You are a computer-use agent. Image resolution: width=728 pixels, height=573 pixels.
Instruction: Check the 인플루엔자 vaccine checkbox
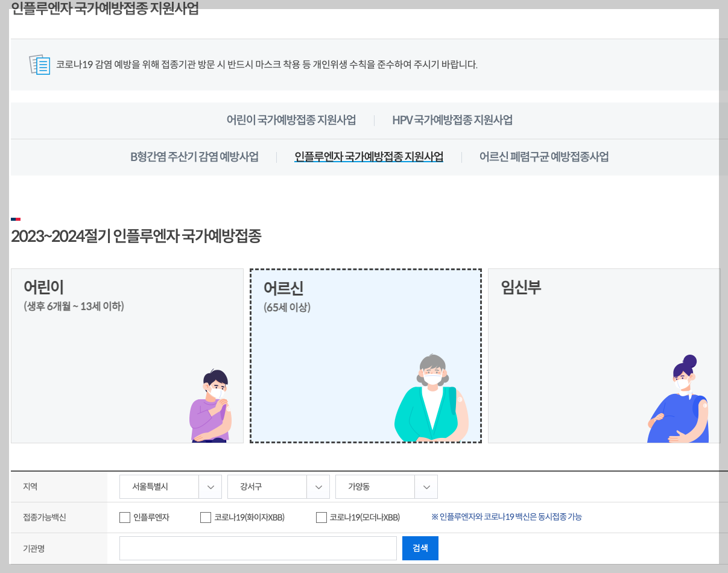tap(125, 518)
